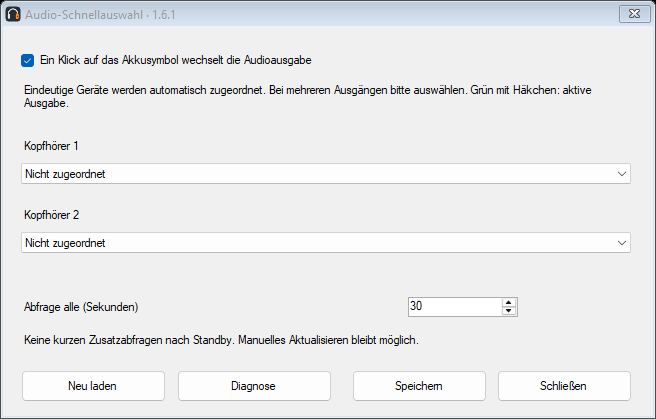656x419 pixels.
Task: Open the Kopfhörer 1 device dropdown
Action: click(x=326, y=174)
